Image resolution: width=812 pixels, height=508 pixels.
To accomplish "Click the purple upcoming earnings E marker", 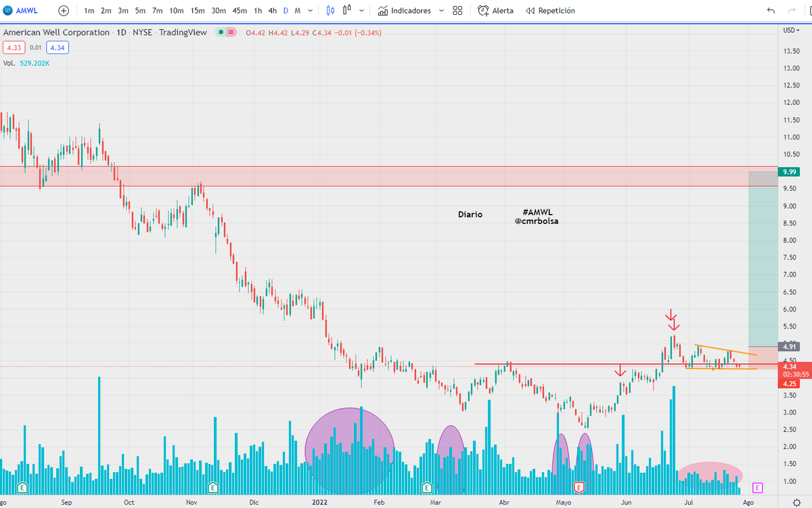I will 757,487.
